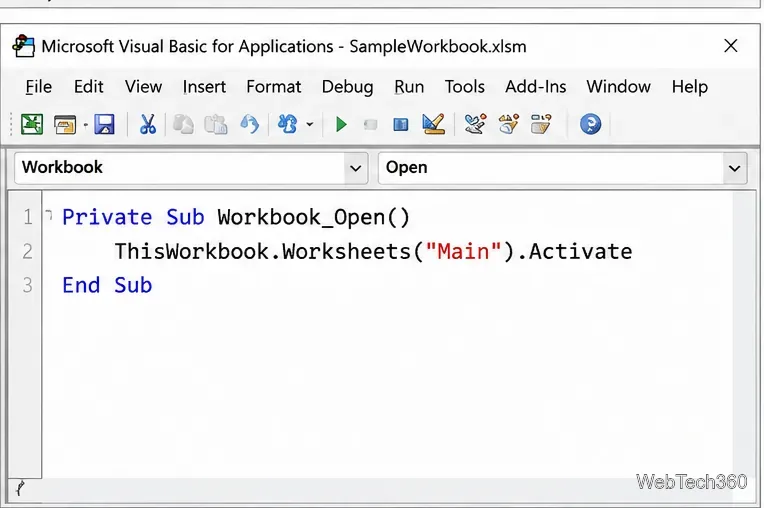Open the View menu
The image size is (764, 508).
click(x=143, y=87)
